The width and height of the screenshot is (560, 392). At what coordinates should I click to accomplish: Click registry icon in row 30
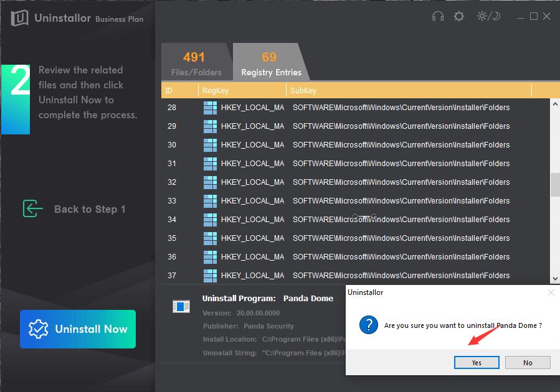tap(210, 145)
